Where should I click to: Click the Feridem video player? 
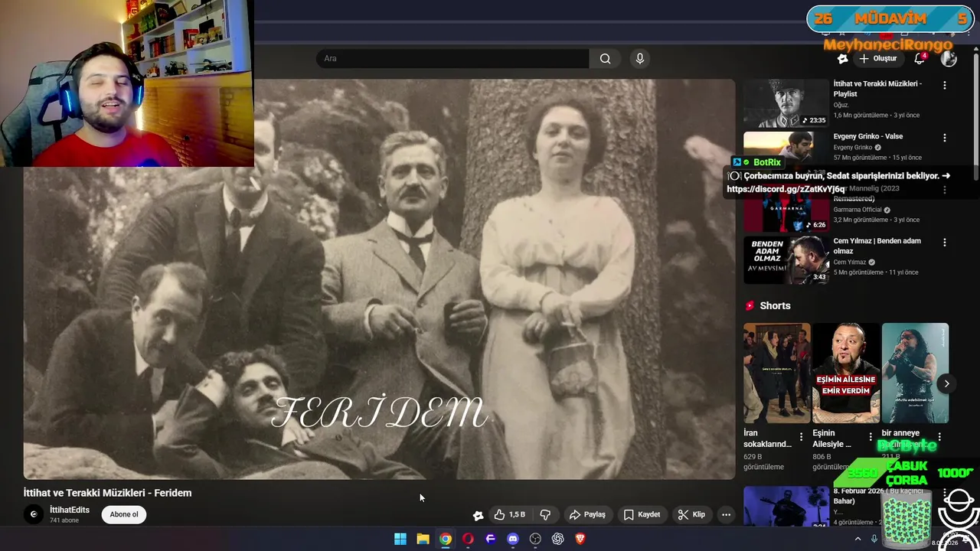click(379, 279)
